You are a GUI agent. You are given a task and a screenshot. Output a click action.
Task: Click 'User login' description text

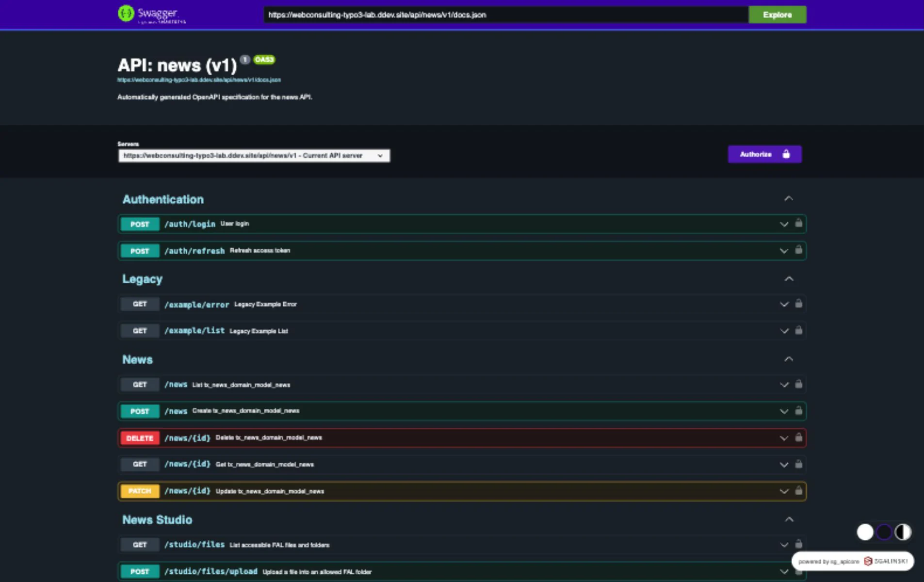pos(235,224)
